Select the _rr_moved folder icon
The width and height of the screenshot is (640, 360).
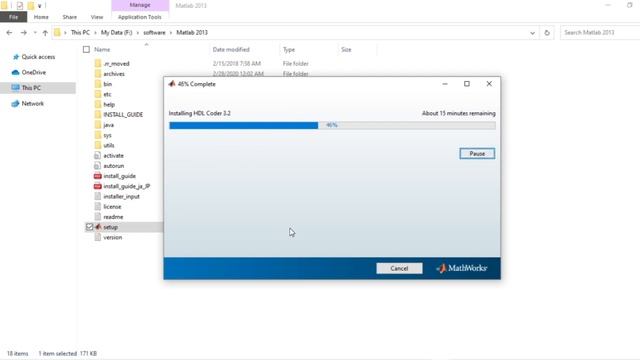point(98,64)
